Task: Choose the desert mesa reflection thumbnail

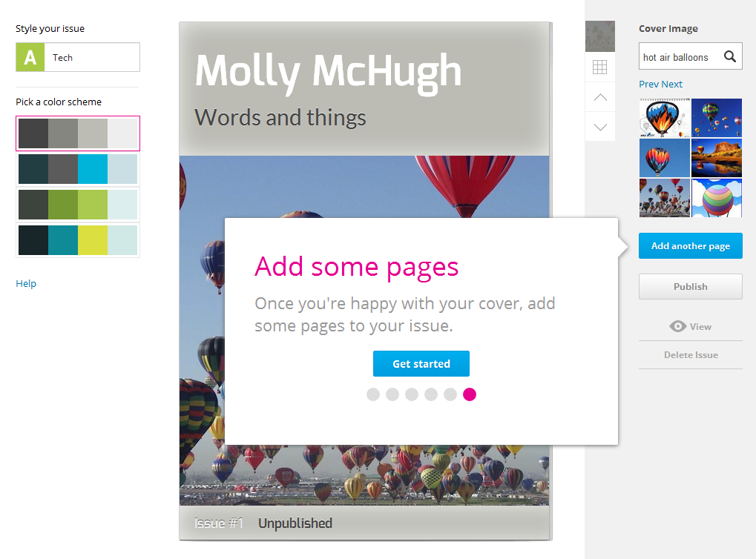Action: tap(717, 158)
